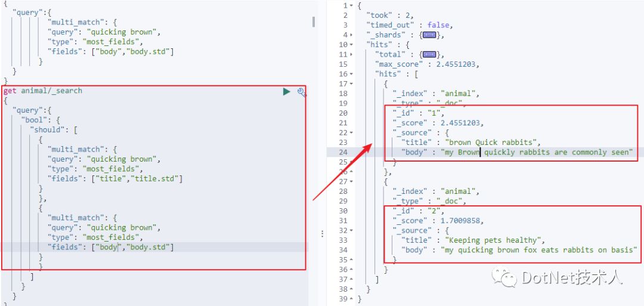This screenshot has height=306, width=644.
Task: Click the title "brown Quick rabbits" value
Action: tap(493, 143)
